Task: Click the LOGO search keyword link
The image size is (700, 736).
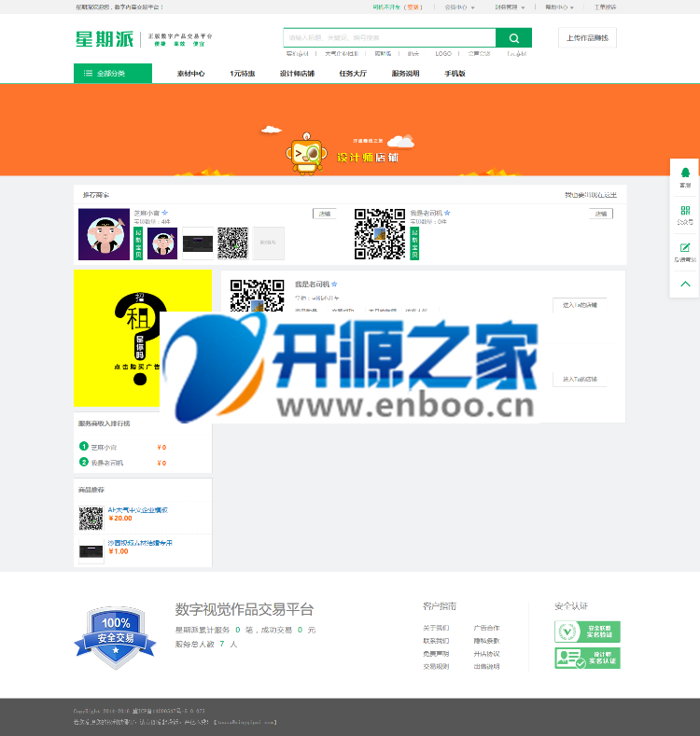Action: point(443,54)
